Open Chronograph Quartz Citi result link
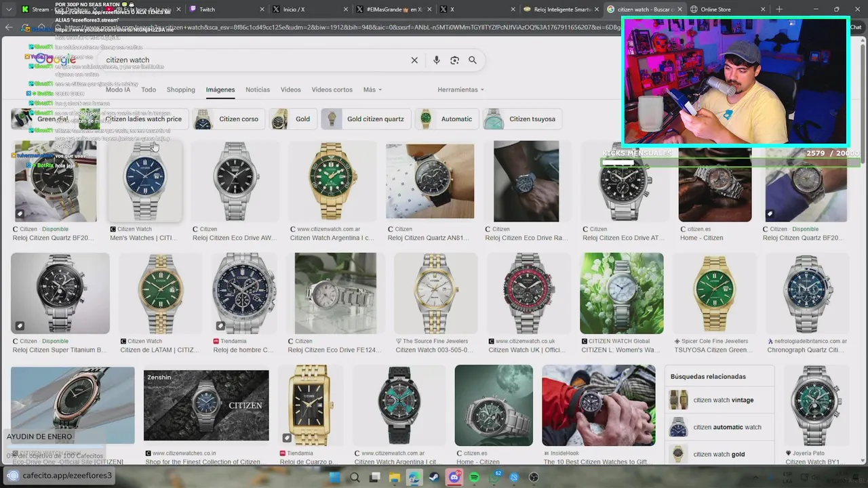Viewport: 868px width, 488px height. [x=806, y=350]
